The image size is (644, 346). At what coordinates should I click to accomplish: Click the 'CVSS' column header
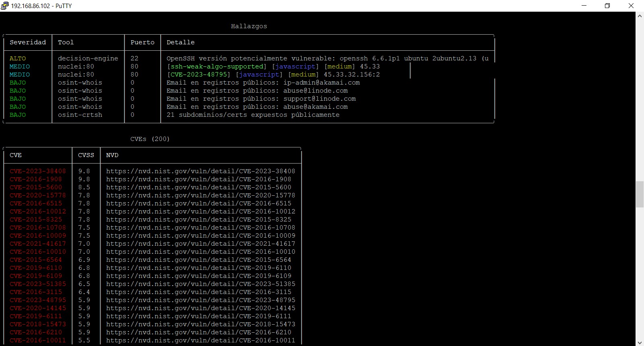86,155
